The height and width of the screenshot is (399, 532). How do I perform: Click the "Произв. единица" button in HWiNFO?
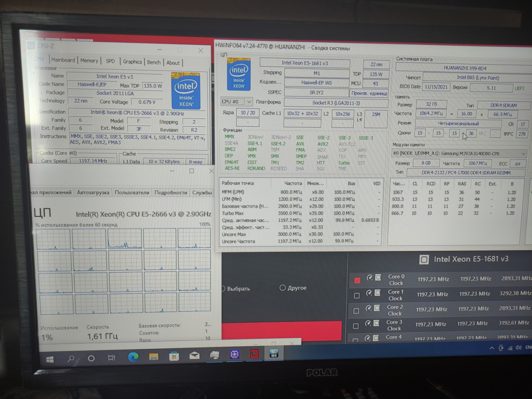click(369, 93)
